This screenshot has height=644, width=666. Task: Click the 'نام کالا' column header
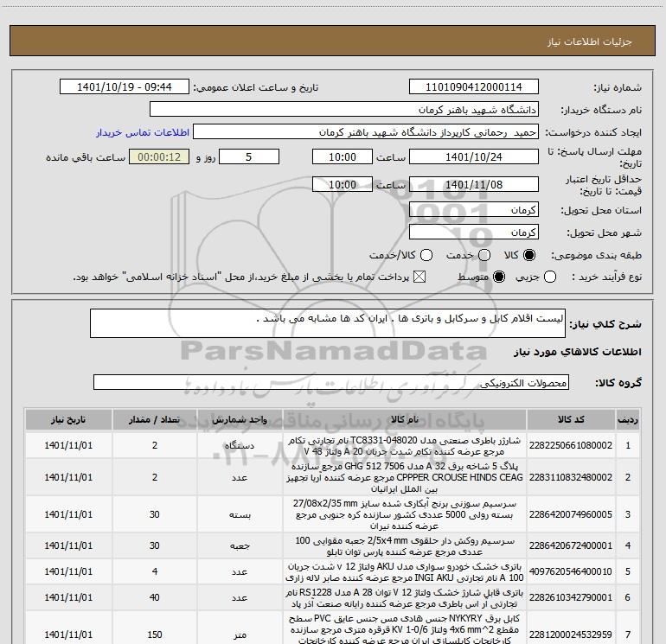[x=405, y=419]
